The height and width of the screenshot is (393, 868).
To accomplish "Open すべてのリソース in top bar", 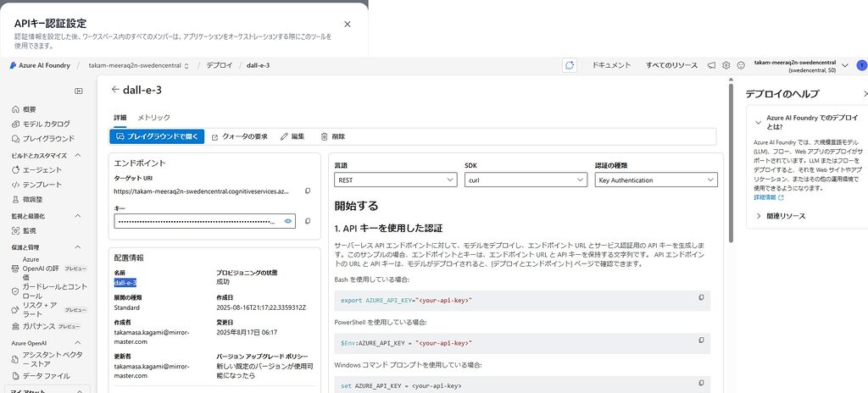I will point(671,65).
